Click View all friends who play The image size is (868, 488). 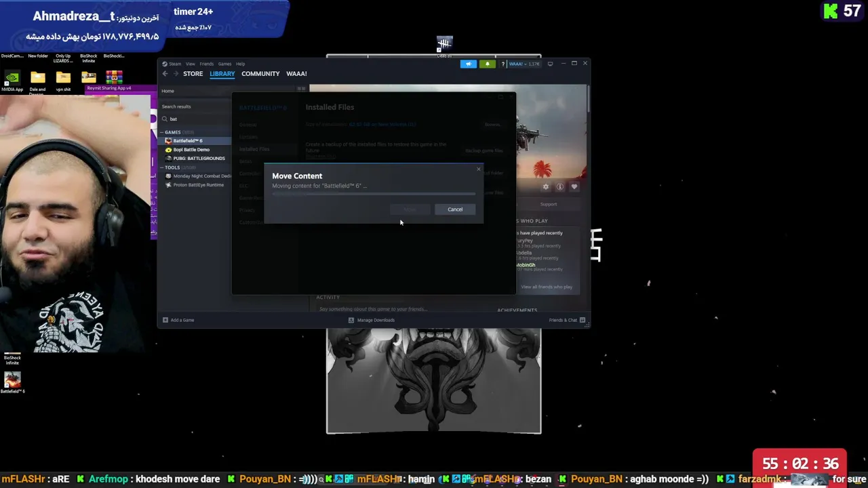pos(547,287)
